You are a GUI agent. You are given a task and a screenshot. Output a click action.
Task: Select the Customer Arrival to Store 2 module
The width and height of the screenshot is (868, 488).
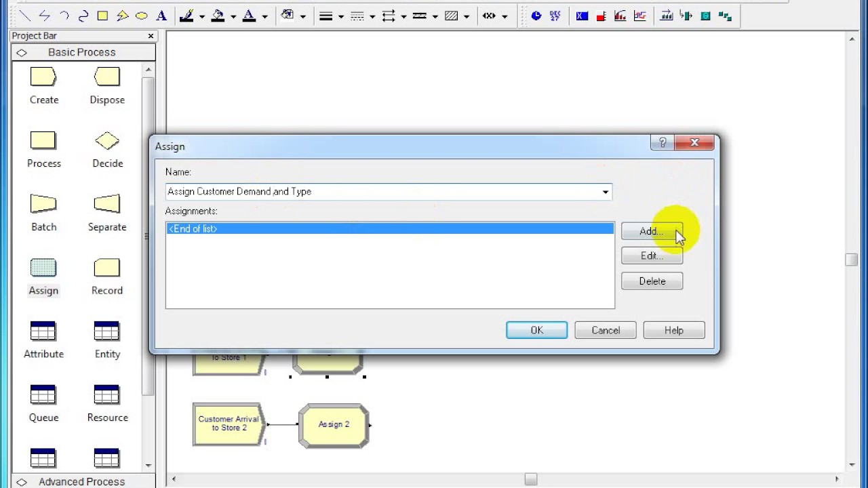(x=229, y=424)
